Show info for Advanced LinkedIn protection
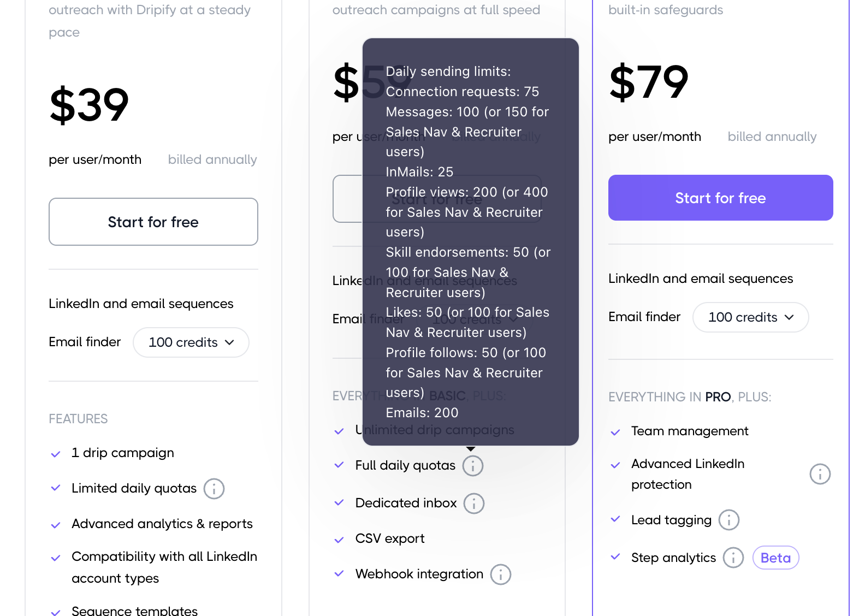Viewport: 865px width, 616px height. click(x=820, y=474)
